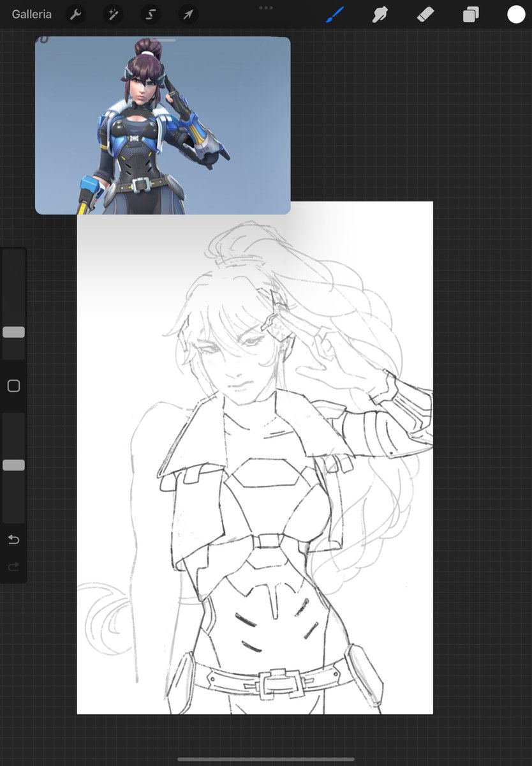Tap the reference window grab handle bar
Screen dimensions: 532x766
tap(163, 40)
